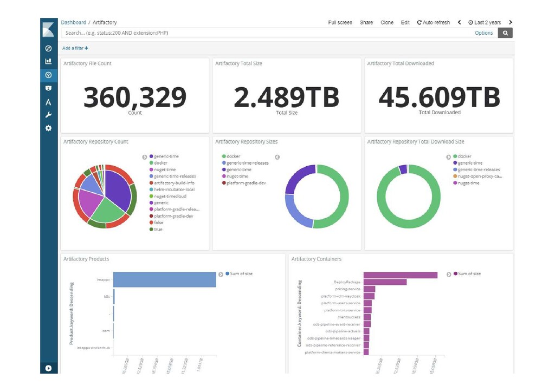
Task: Select the Dashboard gauge icon in sidebar
Action: tap(48, 75)
